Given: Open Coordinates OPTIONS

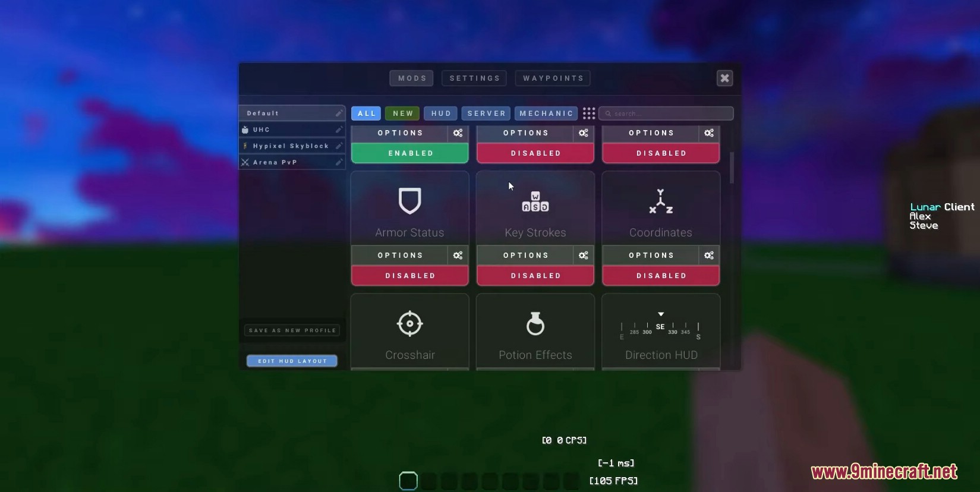Looking at the screenshot, I should [x=651, y=255].
